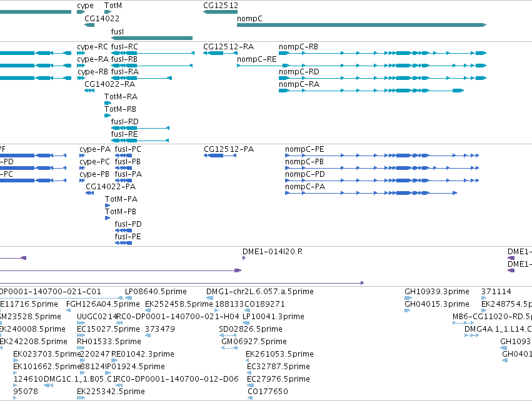Select the EK261053.5prime EST label
The width and height of the screenshot is (532, 401).
pos(279,355)
